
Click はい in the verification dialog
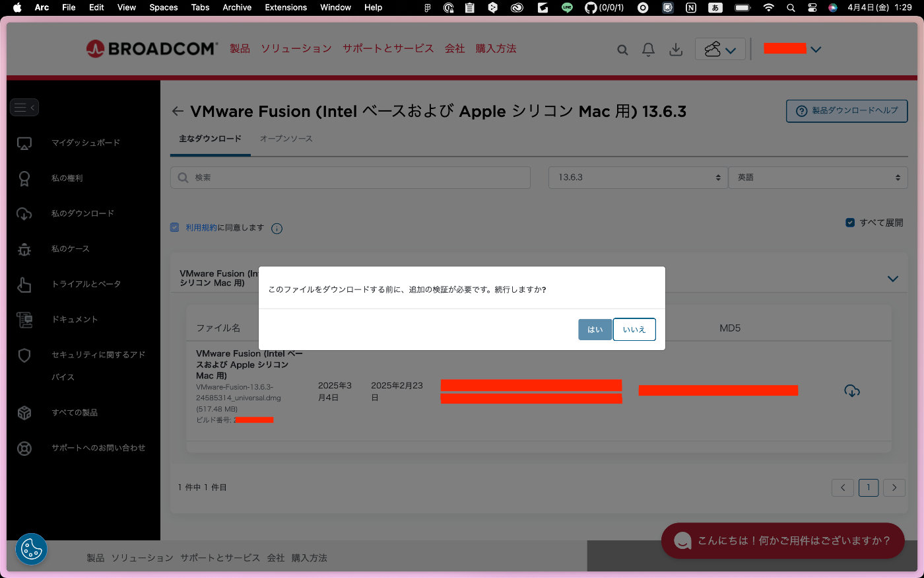coord(595,330)
